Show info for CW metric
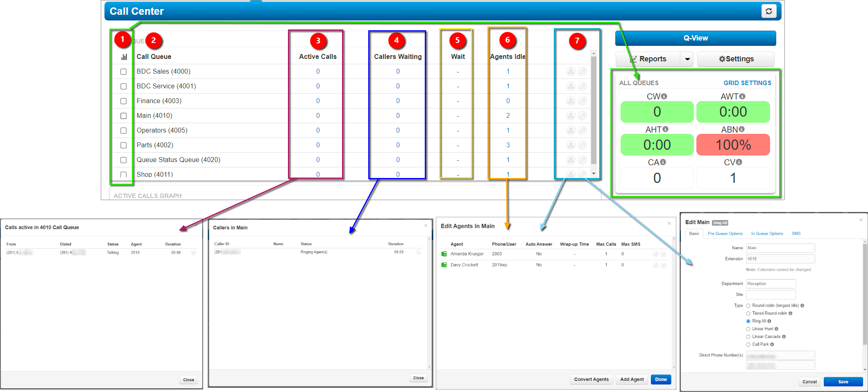 (x=664, y=97)
